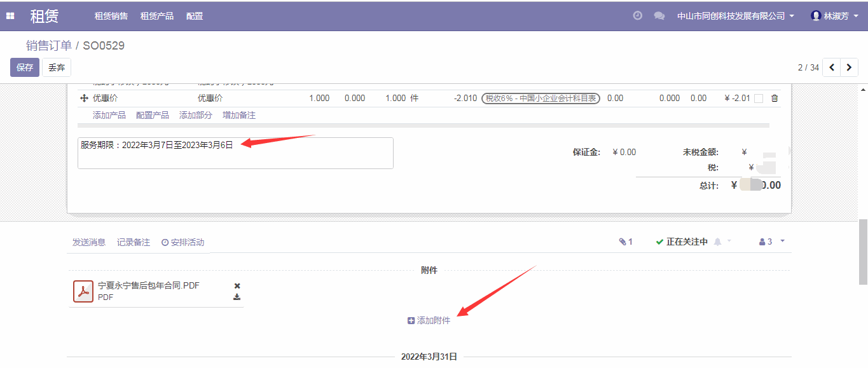Delete the 优惠价 order line with trash icon
Screen dimensions: 868x368
774,99
